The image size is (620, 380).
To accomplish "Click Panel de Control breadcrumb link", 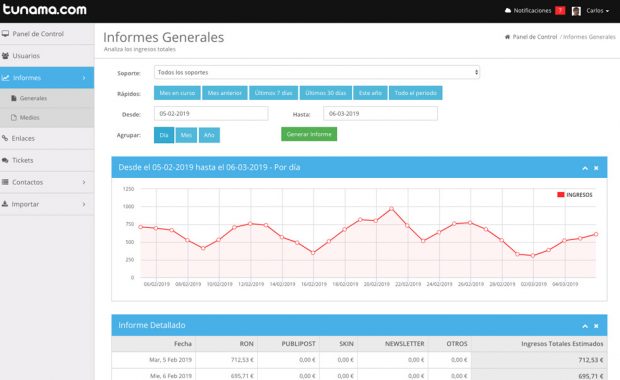I will [535, 37].
